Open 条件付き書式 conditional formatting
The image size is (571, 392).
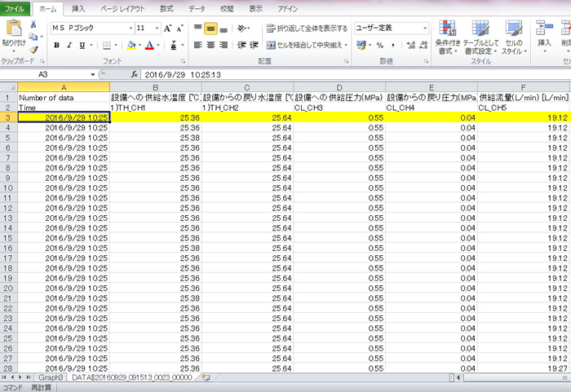[x=448, y=37]
